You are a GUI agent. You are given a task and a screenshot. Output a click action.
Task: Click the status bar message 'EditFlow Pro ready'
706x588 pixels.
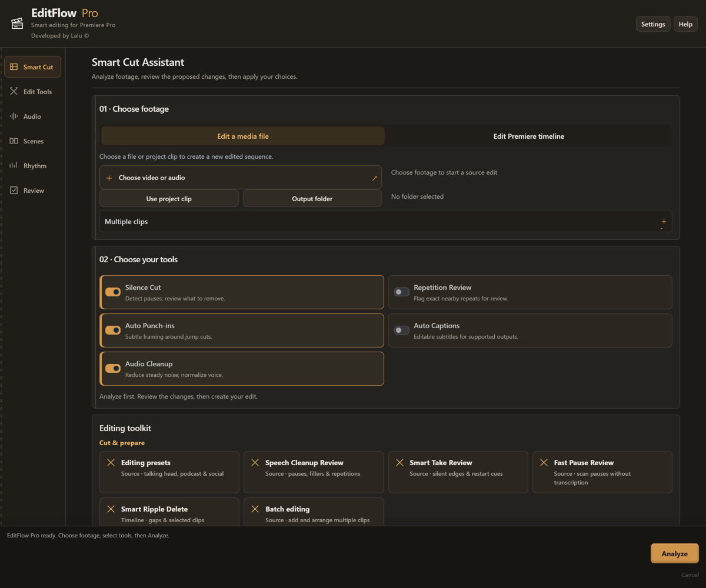[88, 536]
